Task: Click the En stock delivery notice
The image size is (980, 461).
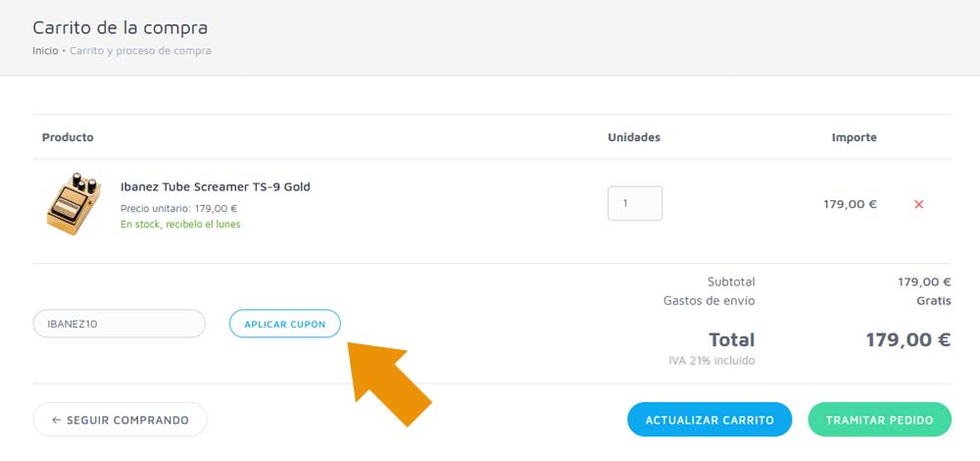Action: tap(180, 224)
